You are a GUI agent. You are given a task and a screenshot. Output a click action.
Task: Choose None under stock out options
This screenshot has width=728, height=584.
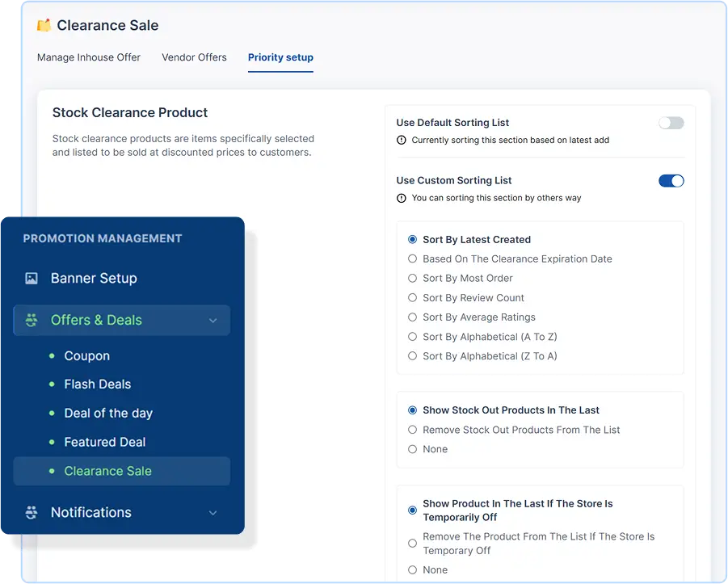(x=412, y=449)
